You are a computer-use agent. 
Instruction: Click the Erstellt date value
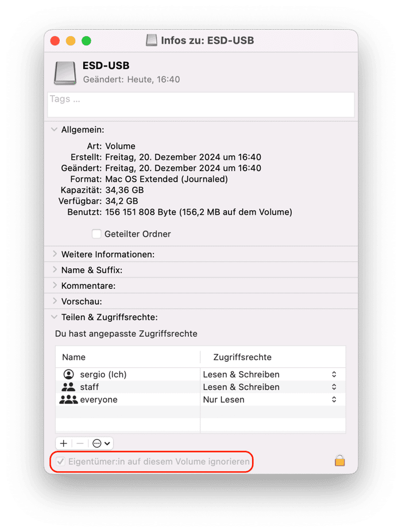183,157
